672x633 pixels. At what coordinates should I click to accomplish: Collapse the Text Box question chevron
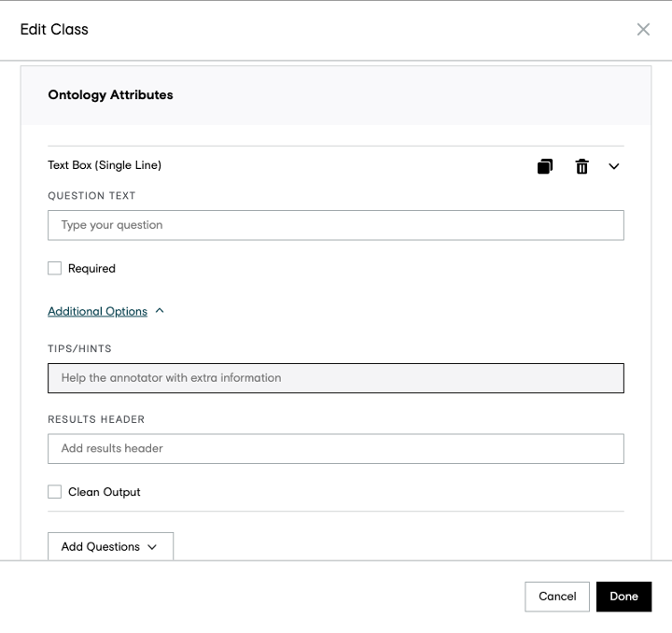pyautogui.click(x=614, y=166)
